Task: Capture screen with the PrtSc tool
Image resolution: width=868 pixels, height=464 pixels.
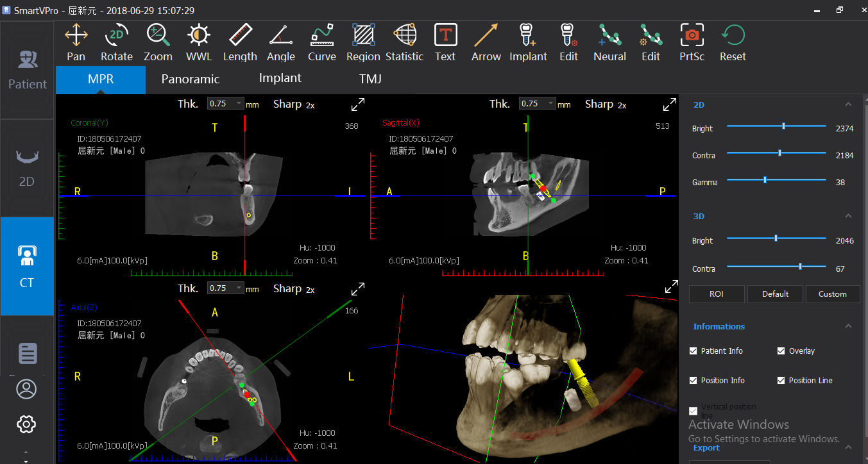Action: coord(692,42)
